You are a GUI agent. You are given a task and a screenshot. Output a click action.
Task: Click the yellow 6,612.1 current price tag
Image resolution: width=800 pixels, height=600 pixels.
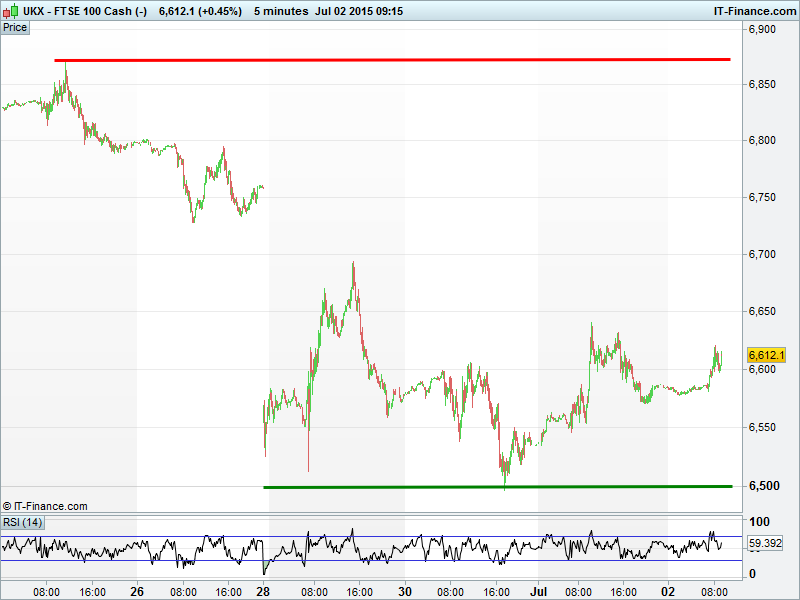767,355
